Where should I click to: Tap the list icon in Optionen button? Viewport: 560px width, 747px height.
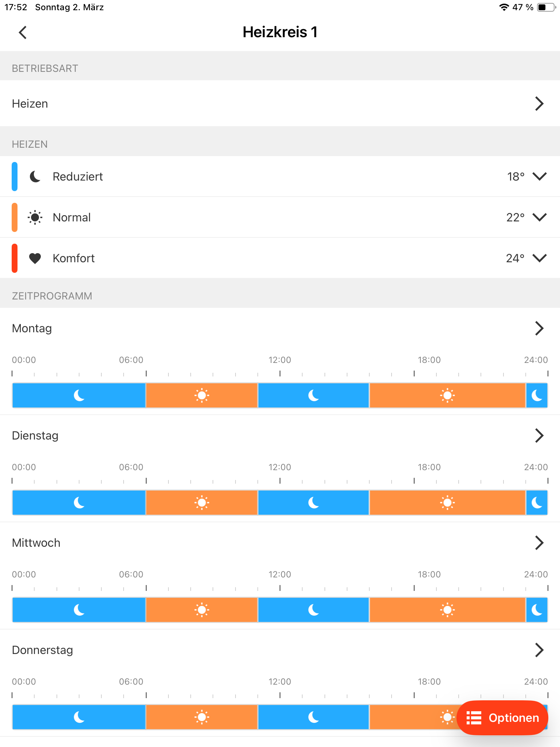click(474, 718)
